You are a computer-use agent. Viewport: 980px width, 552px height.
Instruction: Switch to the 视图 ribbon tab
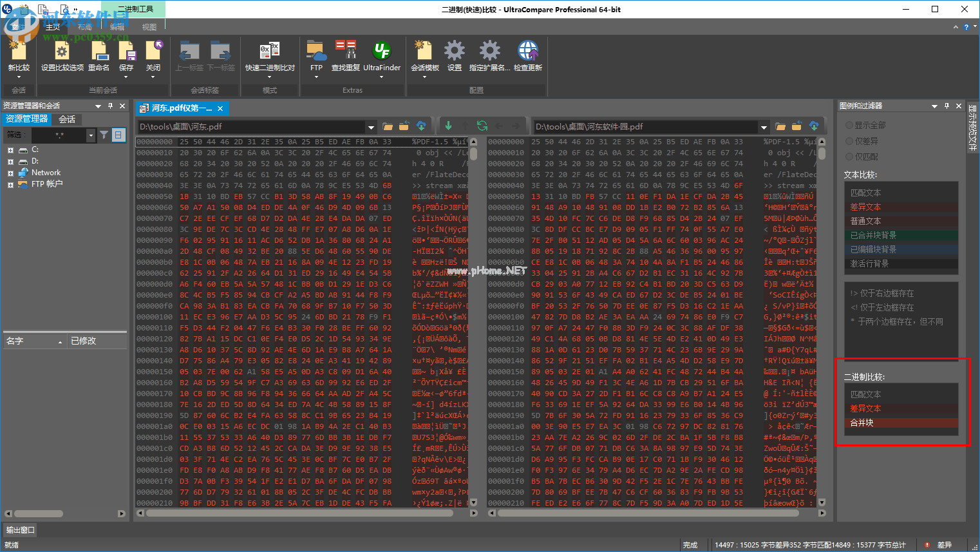149,27
